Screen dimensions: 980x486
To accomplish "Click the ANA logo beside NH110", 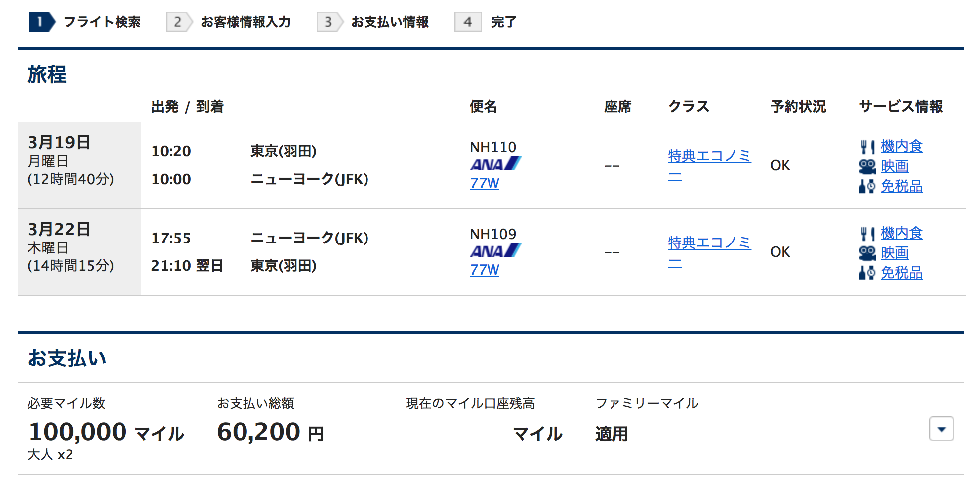I will (496, 164).
